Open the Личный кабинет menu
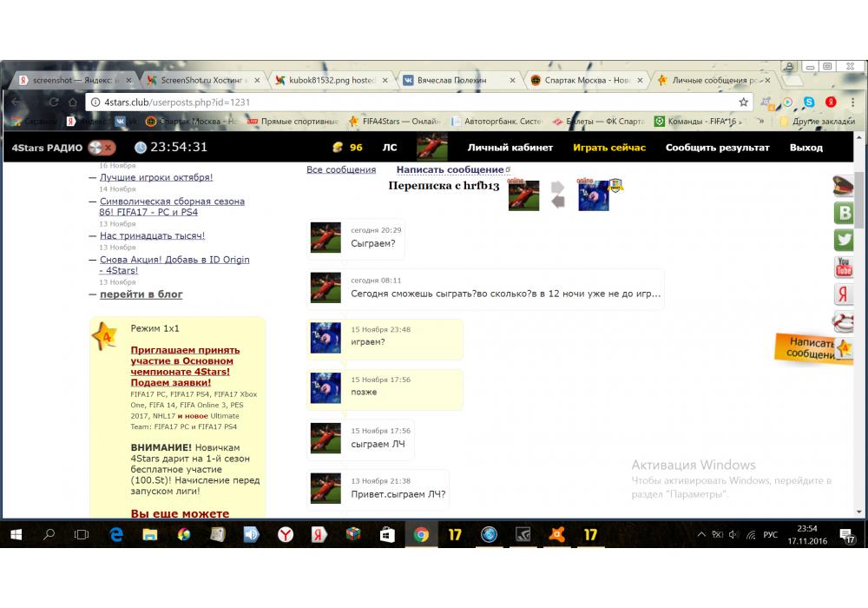 pyautogui.click(x=510, y=148)
